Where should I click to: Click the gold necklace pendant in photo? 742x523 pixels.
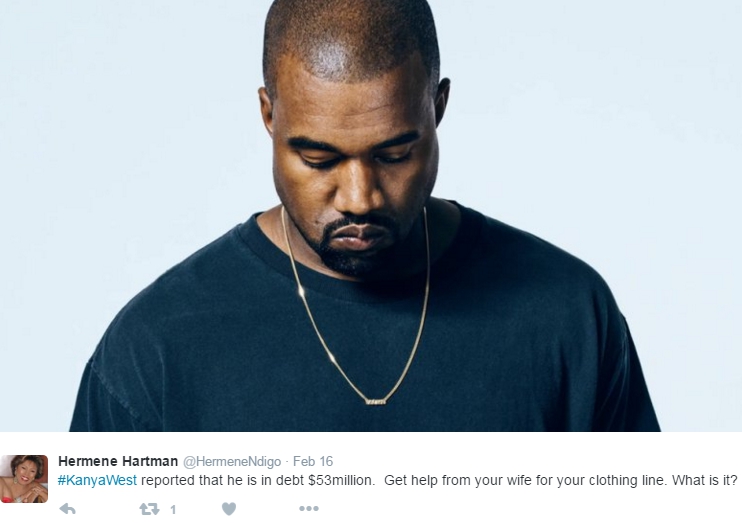[375, 402]
